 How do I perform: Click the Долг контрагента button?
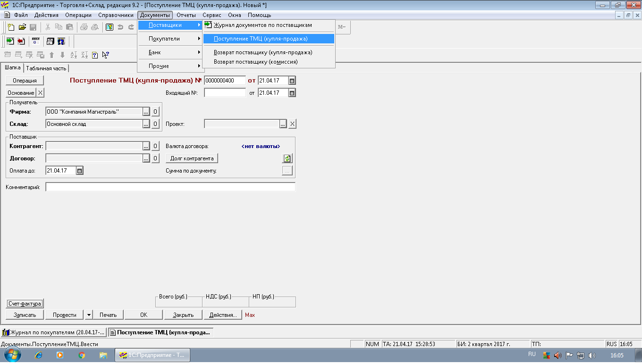tap(192, 158)
